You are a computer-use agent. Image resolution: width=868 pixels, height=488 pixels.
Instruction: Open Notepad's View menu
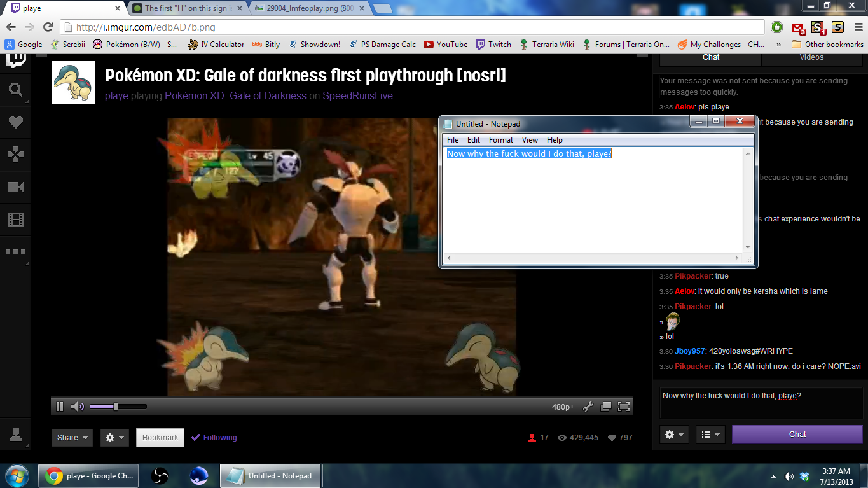[x=530, y=140]
